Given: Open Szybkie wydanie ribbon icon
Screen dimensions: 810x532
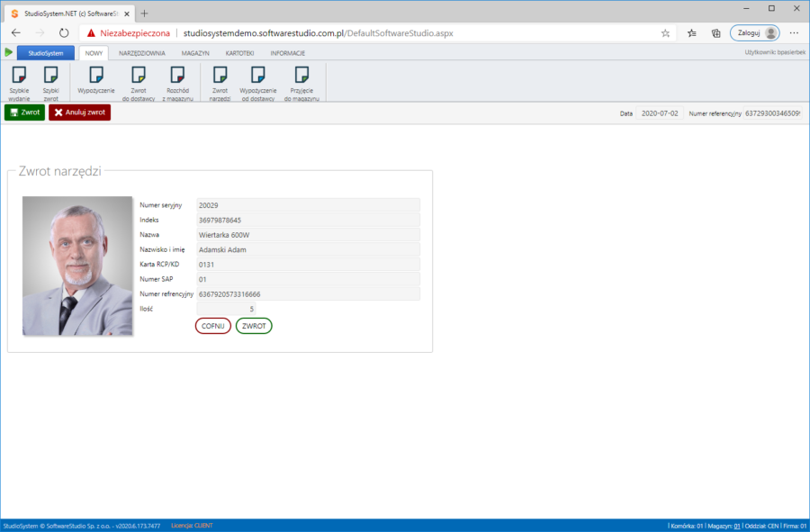Looking at the screenshot, I should 19,83.
